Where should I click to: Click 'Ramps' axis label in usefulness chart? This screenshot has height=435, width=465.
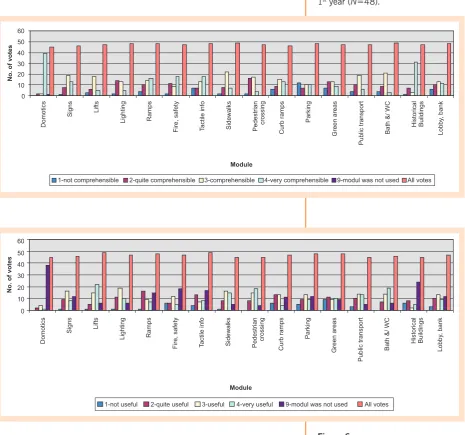(149, 327)
